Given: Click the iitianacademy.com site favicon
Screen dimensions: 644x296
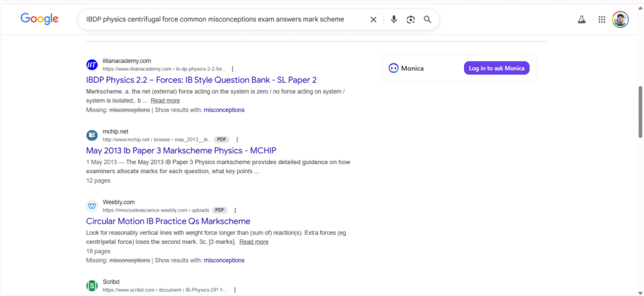Looking at the screenshot, I should click(92, 65).
